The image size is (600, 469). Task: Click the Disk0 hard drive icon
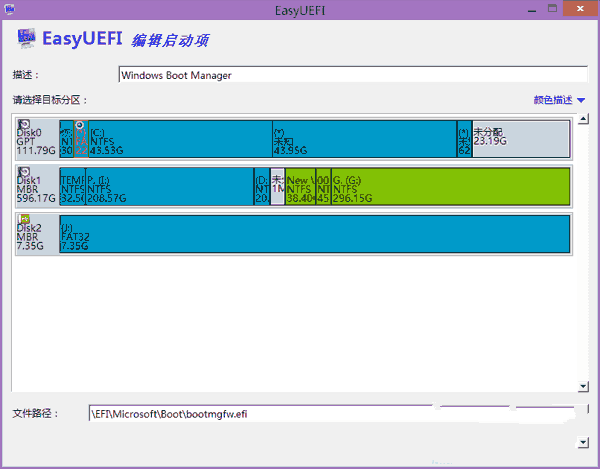tap(24, 124)
